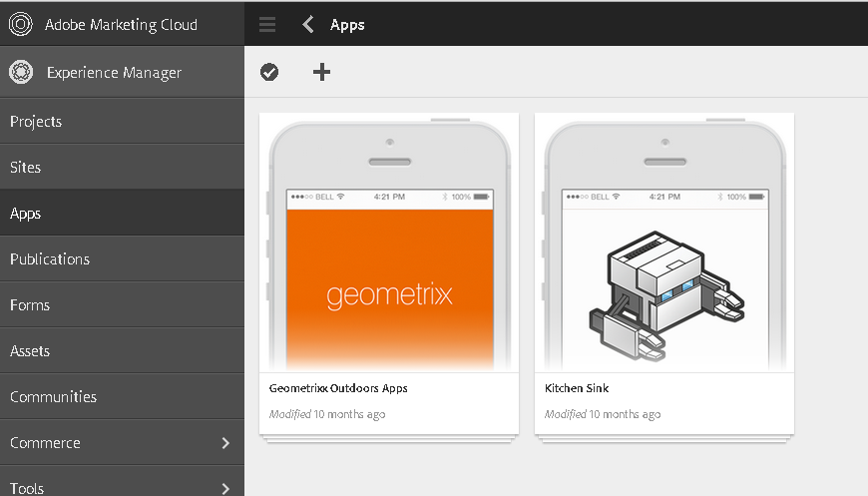Open the geometrixx orange app thumbnail
This screenshot has height=496, width=868.
[x=389, y=243]
